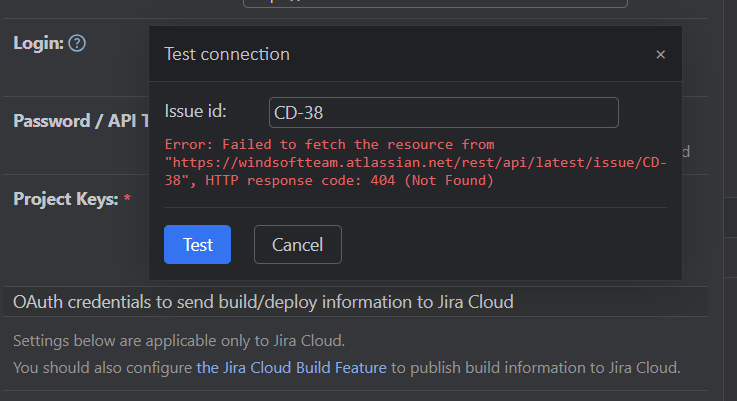The height and width of the screenshot is (401, 737).
Task: Click the Test connection dialog title
Action: 227,54
